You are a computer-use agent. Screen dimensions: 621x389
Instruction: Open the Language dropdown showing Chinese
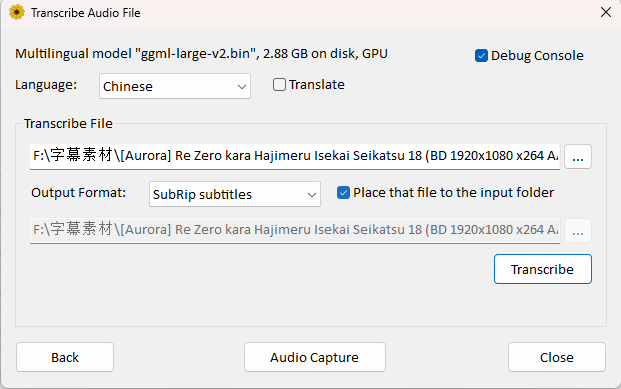pos(175,86)
